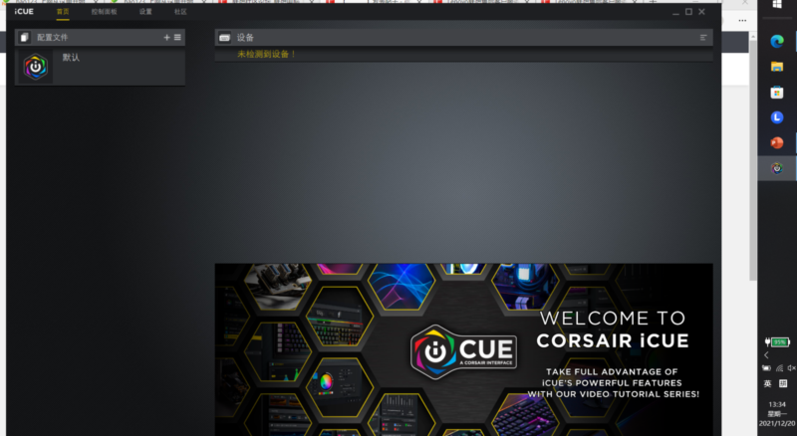
Task: Open the Welcome to Corsair iCUE banner
Action: point(463,349)
